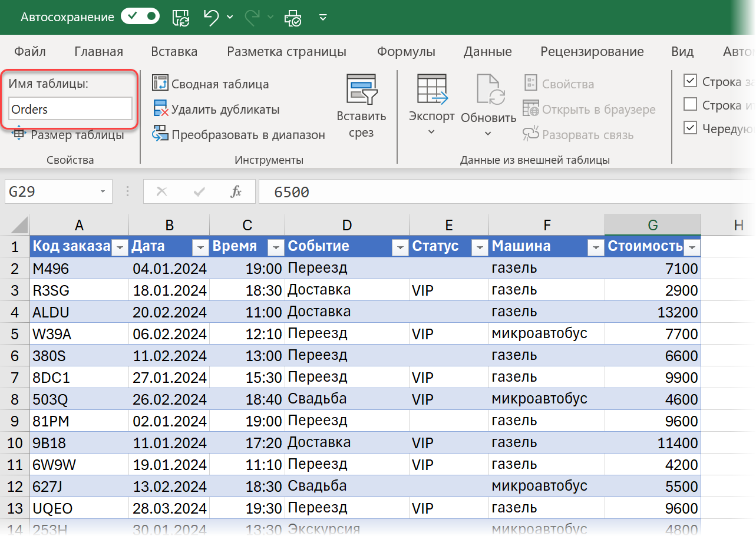756x536 pixels.
Task: Open the undo history dropdown arrow
Action: (230, 18)
